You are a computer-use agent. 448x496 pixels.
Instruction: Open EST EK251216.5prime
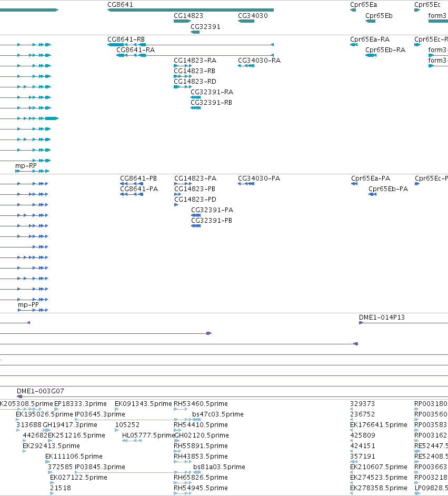(x=76, y=435)
